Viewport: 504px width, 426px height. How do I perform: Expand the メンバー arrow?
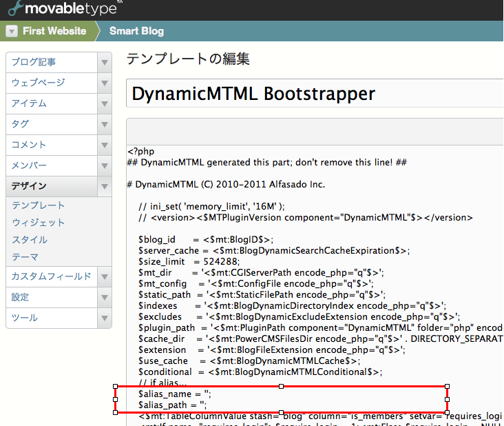[x=105, y=165]
